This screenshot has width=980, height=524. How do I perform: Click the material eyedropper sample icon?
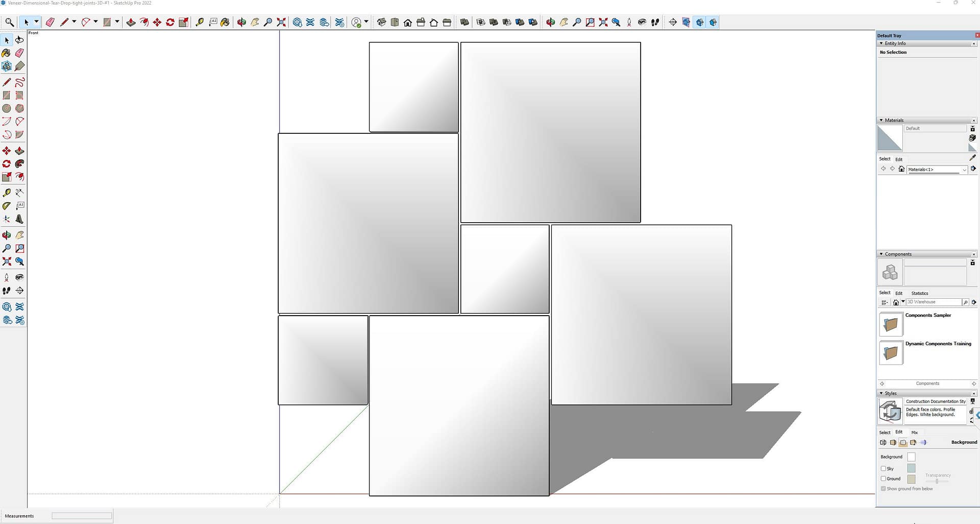[972, 158]
